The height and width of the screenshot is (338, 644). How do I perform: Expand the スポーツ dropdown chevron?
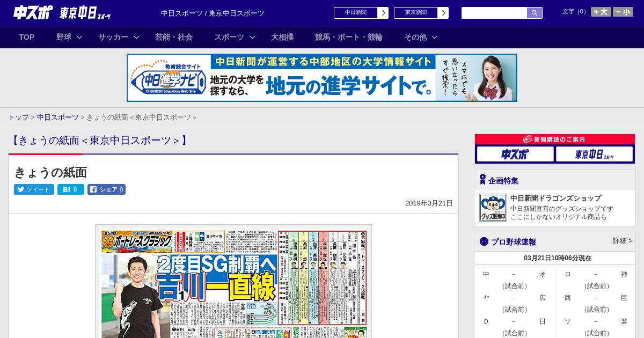pos(252,37)
